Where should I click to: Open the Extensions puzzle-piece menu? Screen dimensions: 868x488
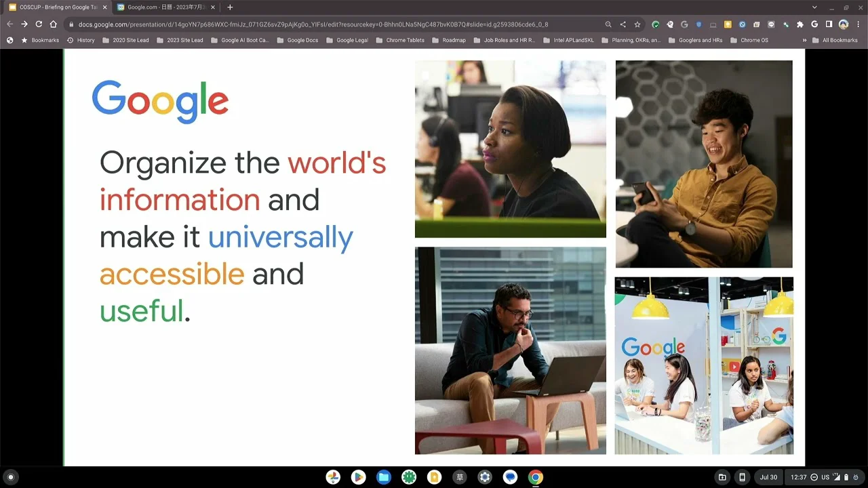point(800,24)
